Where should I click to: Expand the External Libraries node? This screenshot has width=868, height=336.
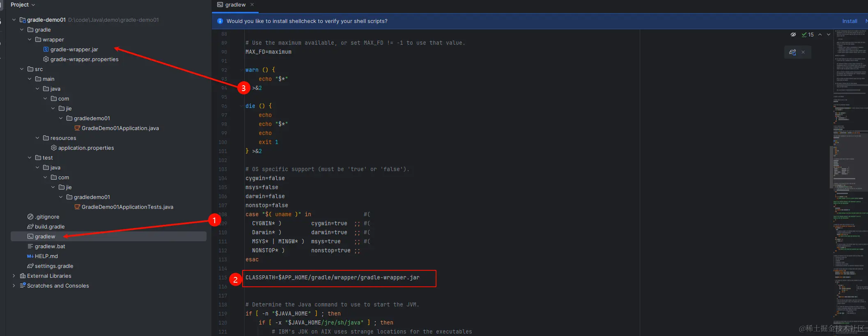click(x=14, y=276)
